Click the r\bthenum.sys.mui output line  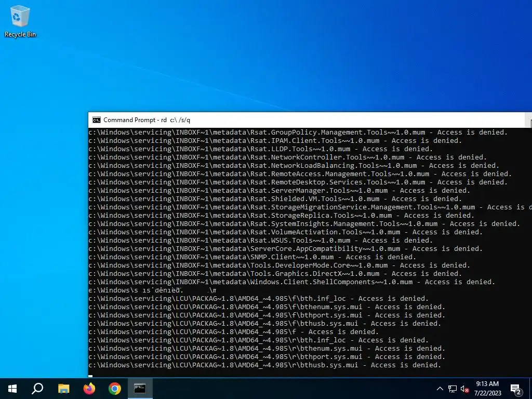point(267,349)
